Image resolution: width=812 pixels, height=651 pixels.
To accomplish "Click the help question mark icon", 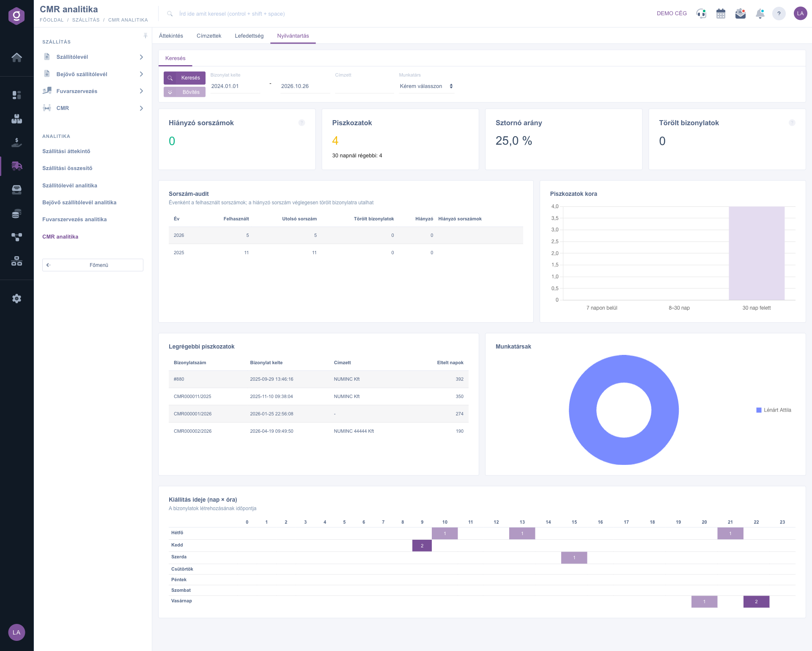I will coord(779,14).
